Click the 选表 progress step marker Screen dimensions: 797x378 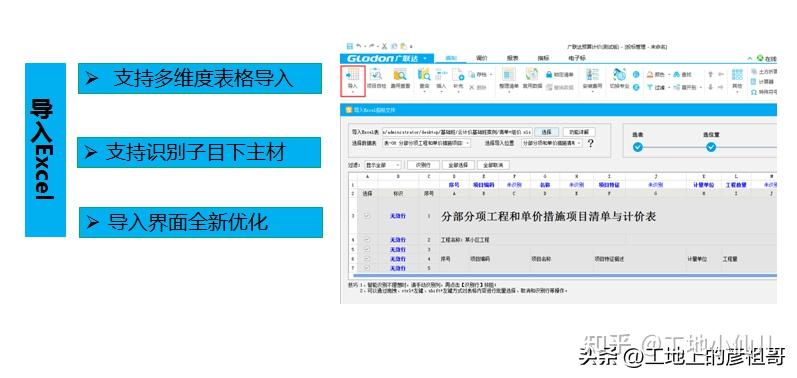637,147
